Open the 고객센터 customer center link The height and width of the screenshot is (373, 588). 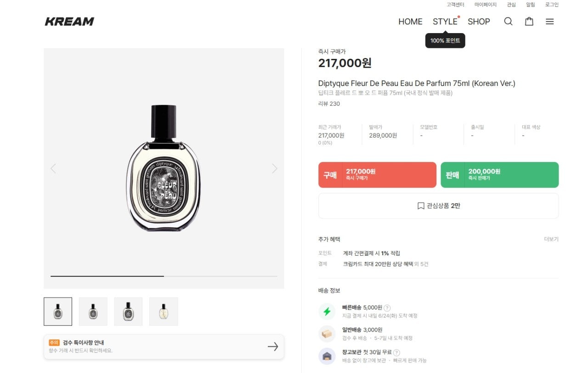tap(455, 5)
